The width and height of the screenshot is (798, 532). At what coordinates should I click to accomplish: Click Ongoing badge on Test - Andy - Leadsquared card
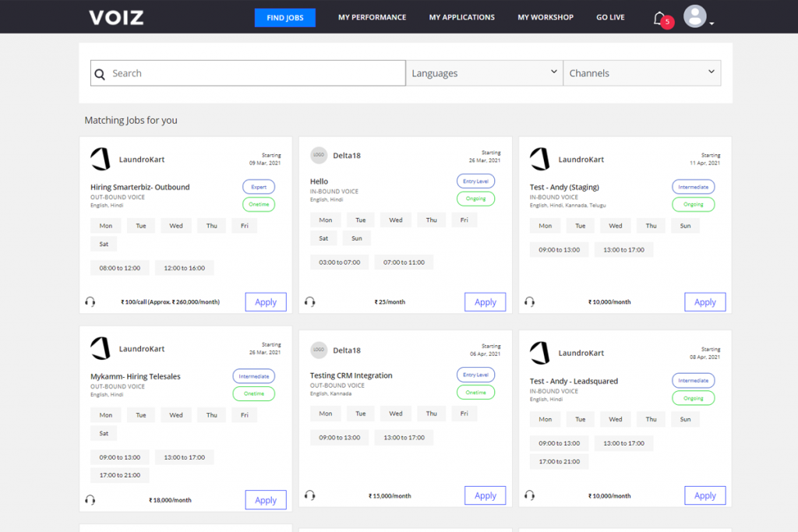[693, 398]
